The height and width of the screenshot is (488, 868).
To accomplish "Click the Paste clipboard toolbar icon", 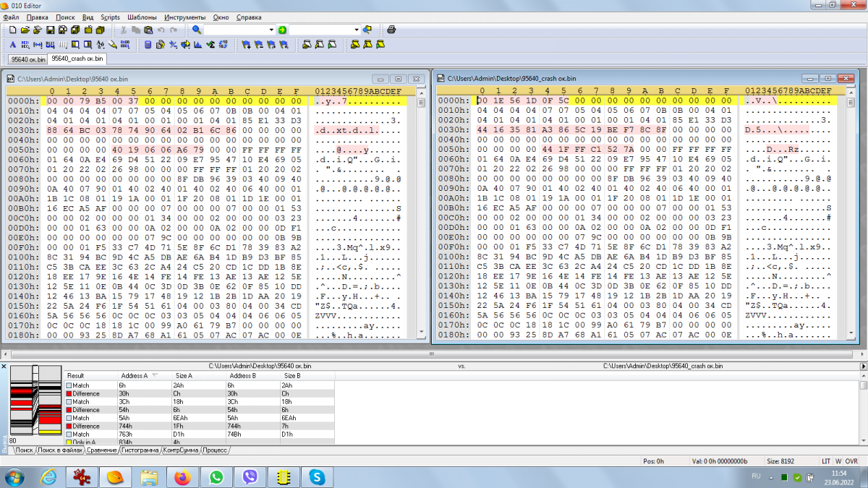I will 148,30.
